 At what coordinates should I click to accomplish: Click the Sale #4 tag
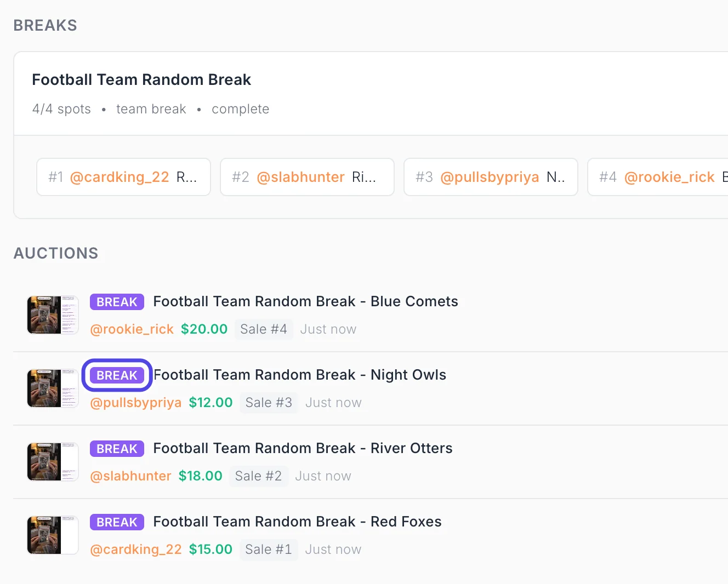(x=264, y=329)
